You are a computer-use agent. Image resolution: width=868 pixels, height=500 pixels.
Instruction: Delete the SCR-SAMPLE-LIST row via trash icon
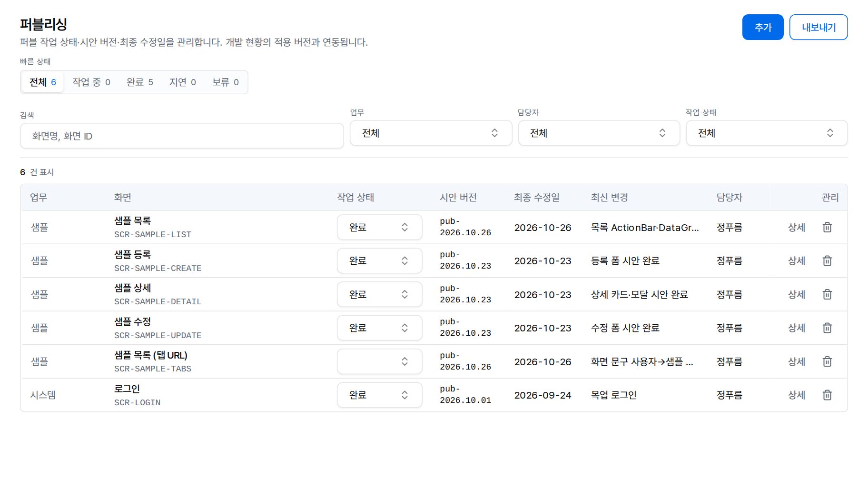point(827,227)
